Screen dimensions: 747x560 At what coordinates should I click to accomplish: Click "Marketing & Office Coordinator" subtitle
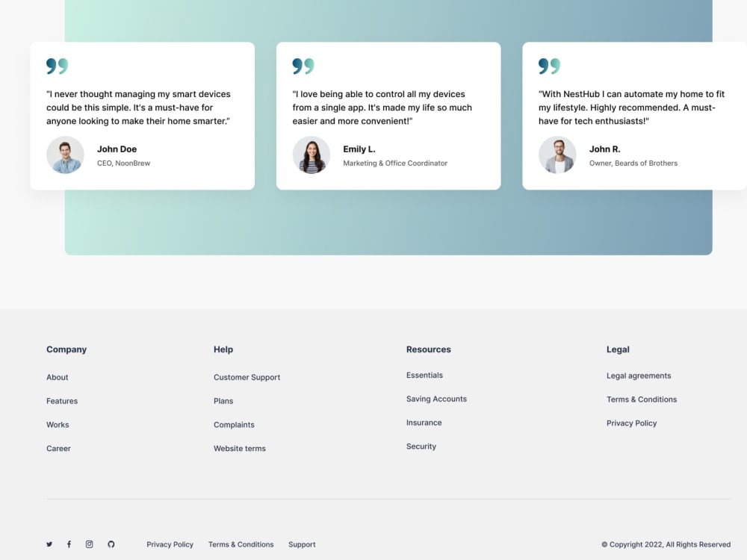tap(395, 164)
